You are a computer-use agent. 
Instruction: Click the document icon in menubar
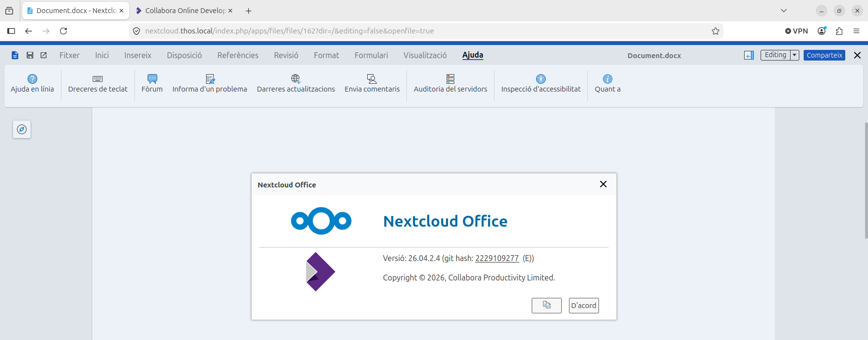click(15, 55)
